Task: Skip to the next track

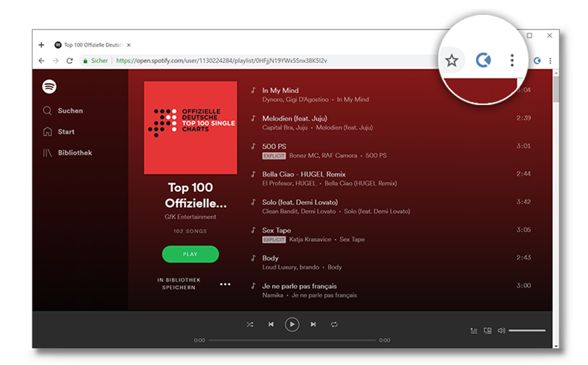Action: click(x=313, y=324)
